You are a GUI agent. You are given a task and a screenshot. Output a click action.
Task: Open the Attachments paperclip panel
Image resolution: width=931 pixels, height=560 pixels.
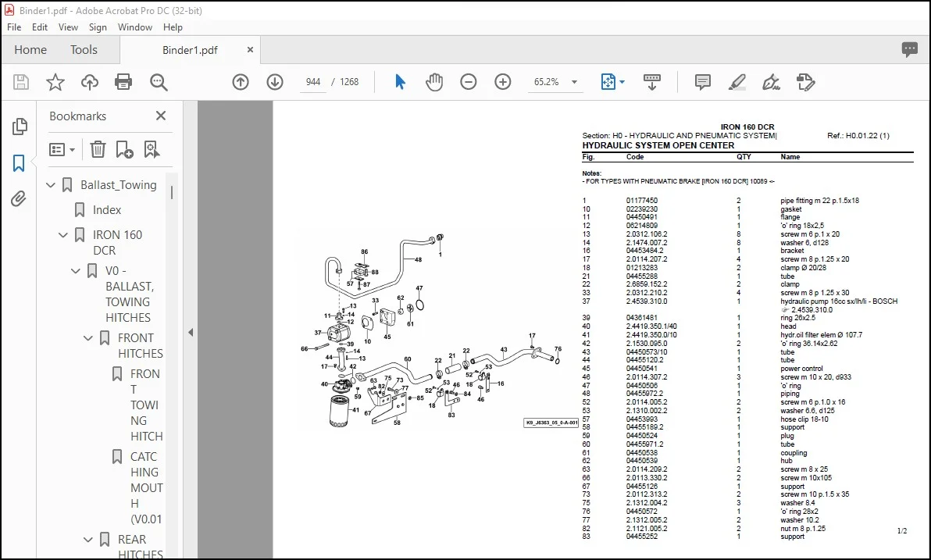point(19,198)
